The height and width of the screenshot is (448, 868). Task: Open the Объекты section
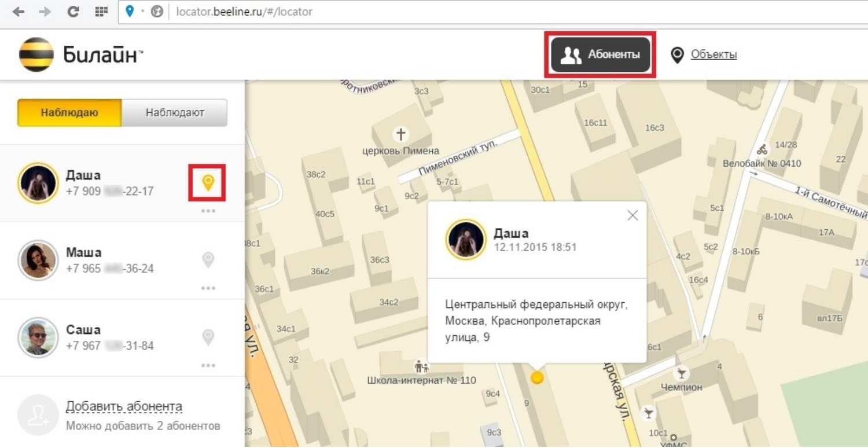tap(712, 53)
